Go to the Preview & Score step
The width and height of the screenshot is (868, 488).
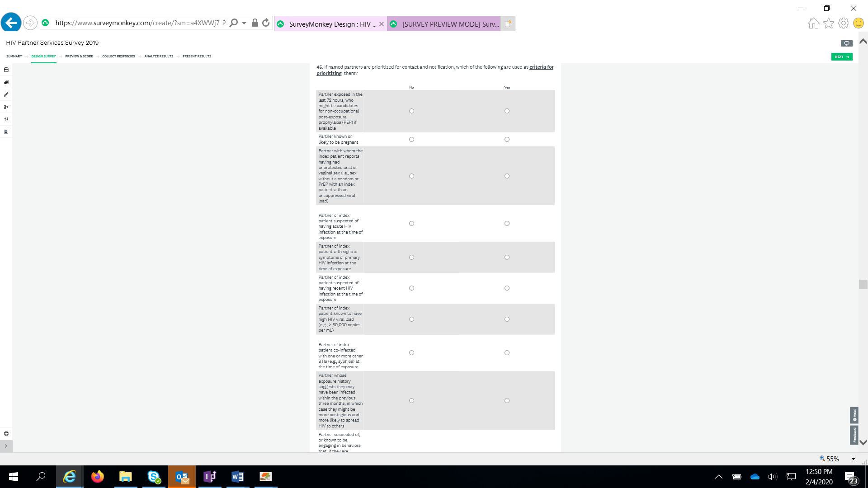pos(79,56)
